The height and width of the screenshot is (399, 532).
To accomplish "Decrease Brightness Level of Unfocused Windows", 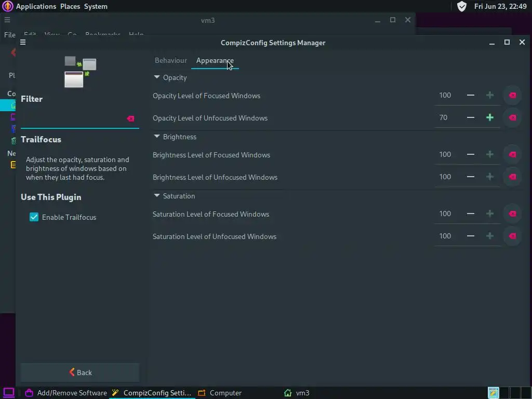I will pyautogui.click(x=470, y=177).
